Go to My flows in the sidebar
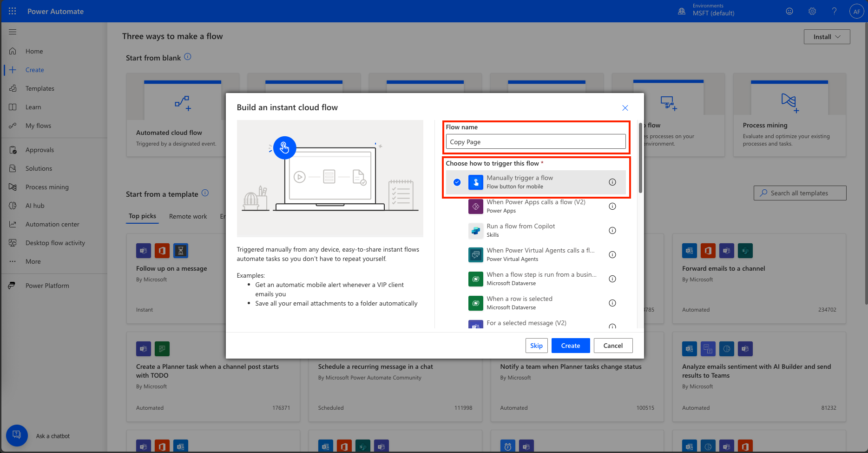868x453 pixels. point(38,126)
